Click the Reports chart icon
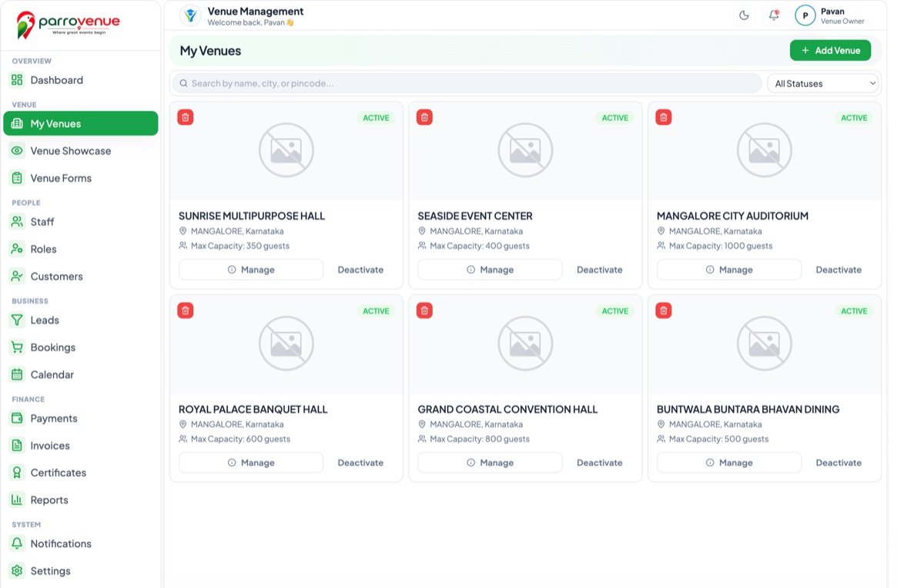The width and height of the screenshot is (924, 588). coord(17,500)
